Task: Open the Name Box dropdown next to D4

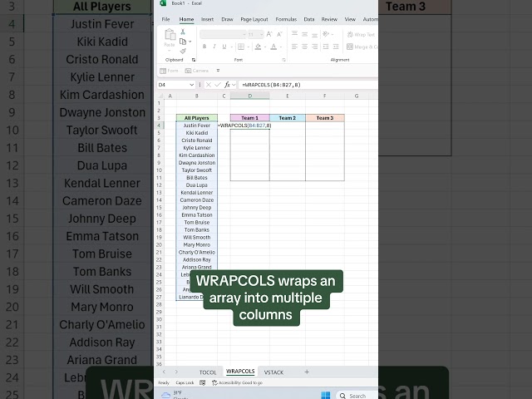Action: [x=191, y=85]
